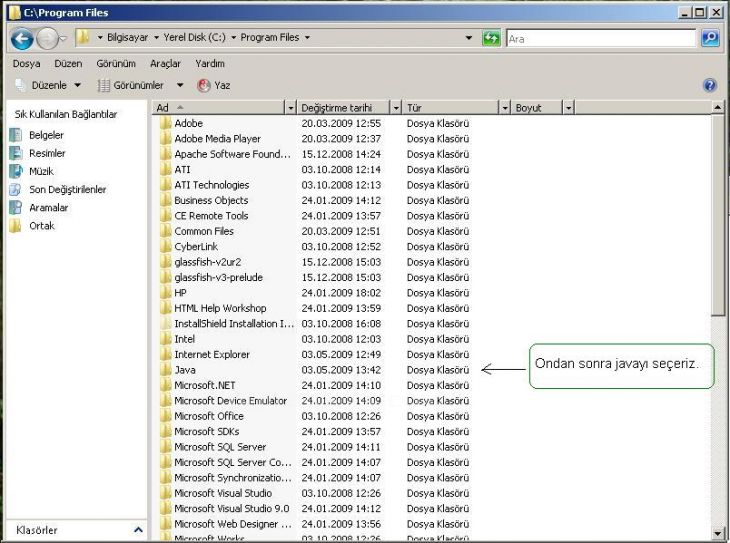Select CE Remote Tools folder icon
730x543 pixels.
pos(165,215)
